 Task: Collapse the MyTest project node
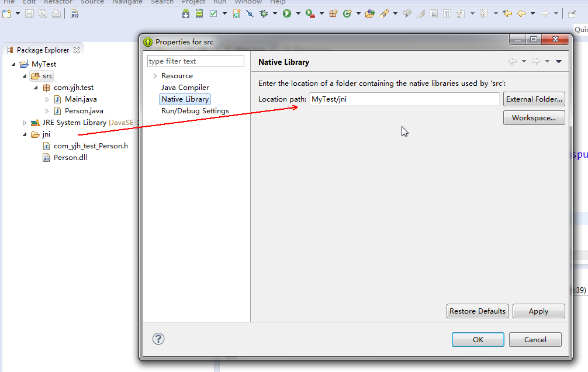13,64
